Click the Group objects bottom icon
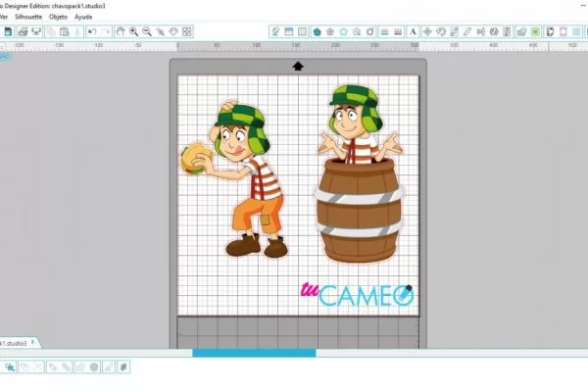 [24, 367]
